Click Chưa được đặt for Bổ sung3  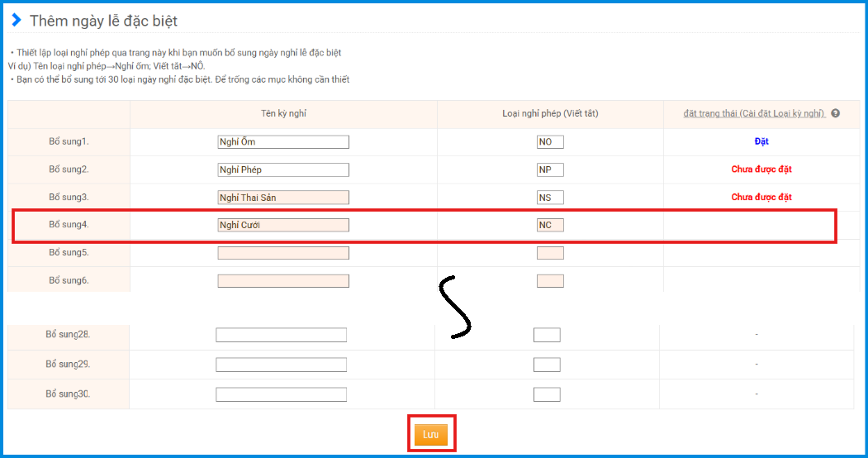(x=761, y=198)
